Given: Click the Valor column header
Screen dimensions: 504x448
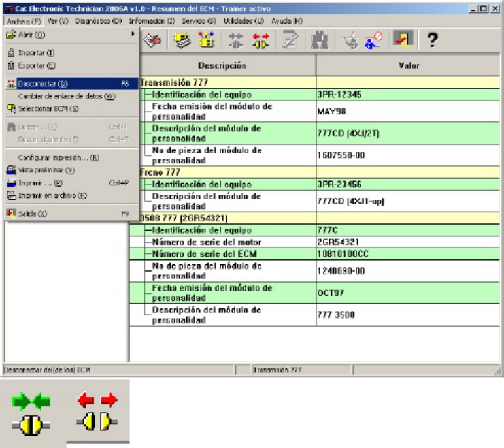Looking at the screenshot, I should (409, 65).
